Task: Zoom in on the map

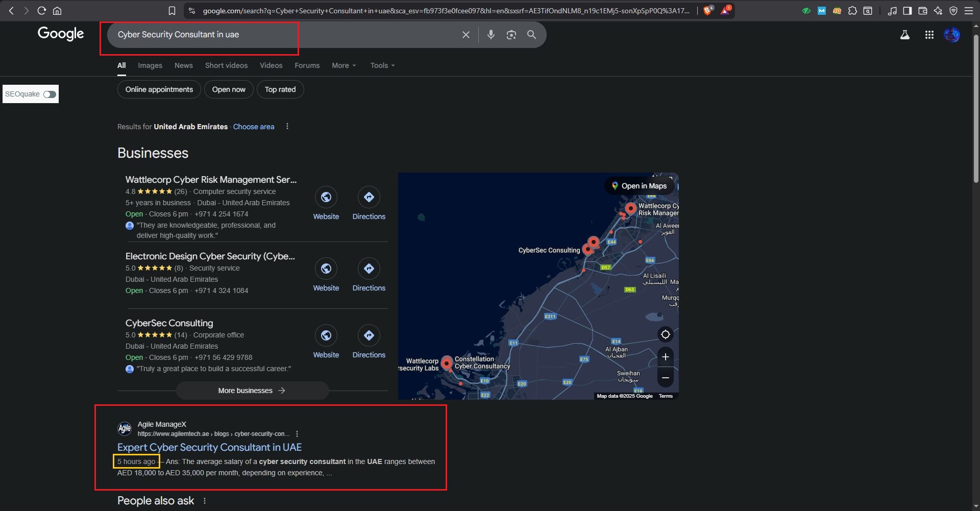Action: tap(665, 357)
